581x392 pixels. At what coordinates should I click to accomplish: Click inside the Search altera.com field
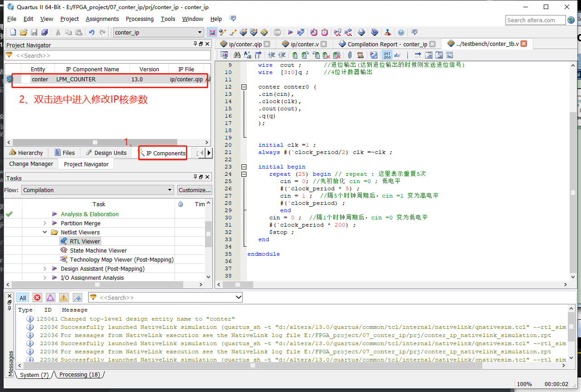point(536,20)
